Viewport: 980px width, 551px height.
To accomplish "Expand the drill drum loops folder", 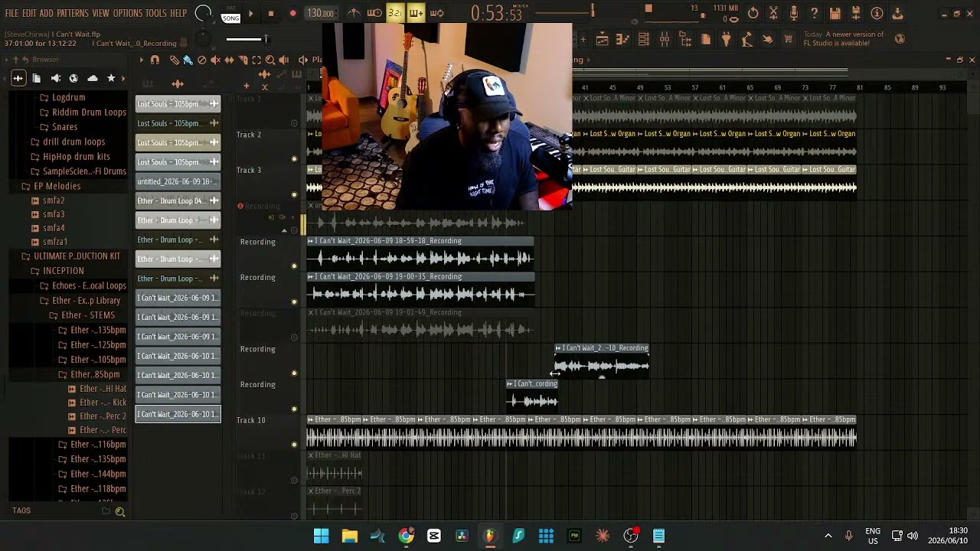I will [x=67, y=142].
